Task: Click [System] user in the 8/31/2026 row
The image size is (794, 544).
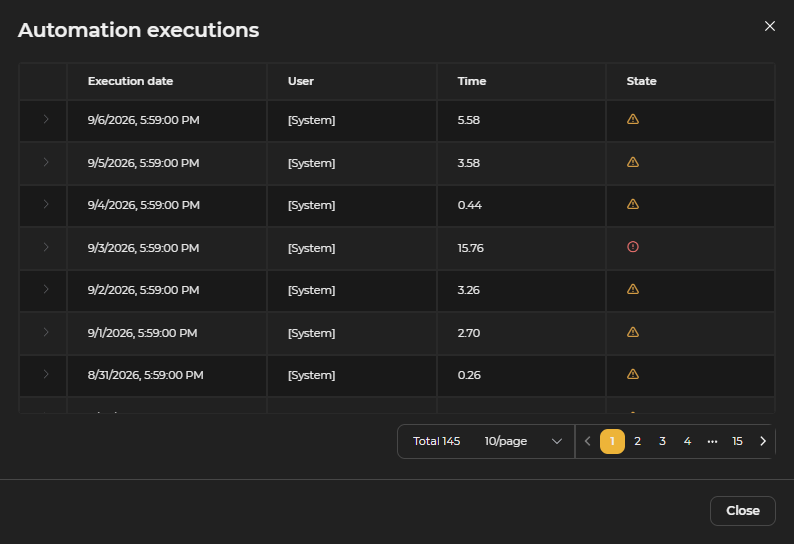Action: [x=311, y=375]
